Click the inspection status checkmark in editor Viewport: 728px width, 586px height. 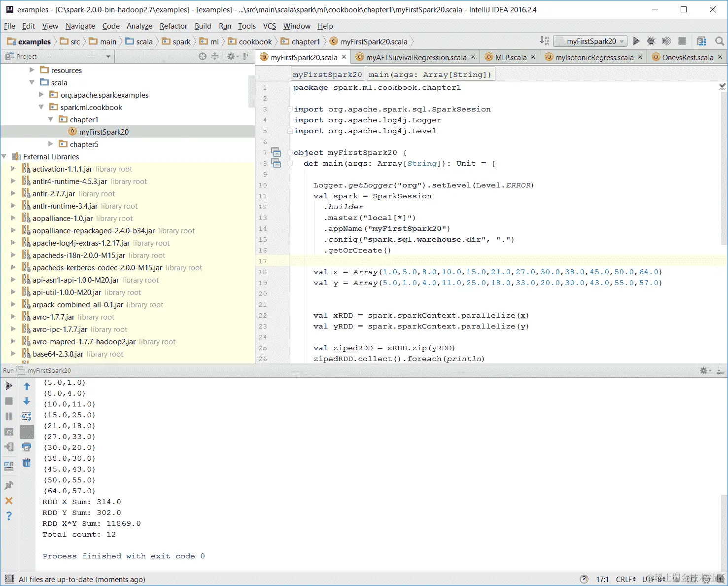coord(722,86)
